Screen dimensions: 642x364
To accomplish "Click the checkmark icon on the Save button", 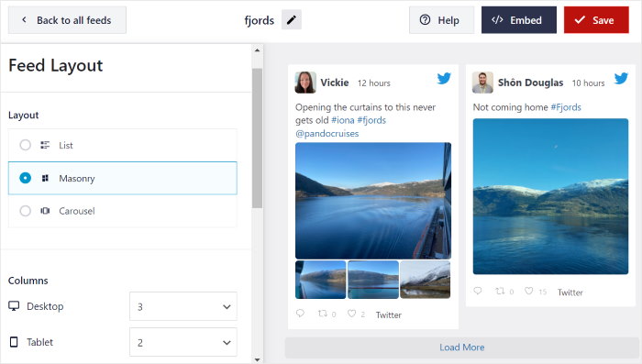I will 580,19.
